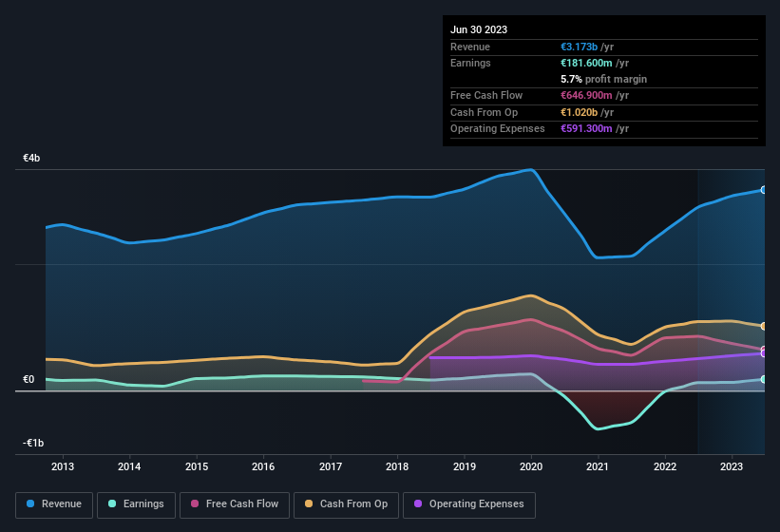Click the Revenue data point marker at chart end
780x532 pixels.
click(x=764, y=190)
